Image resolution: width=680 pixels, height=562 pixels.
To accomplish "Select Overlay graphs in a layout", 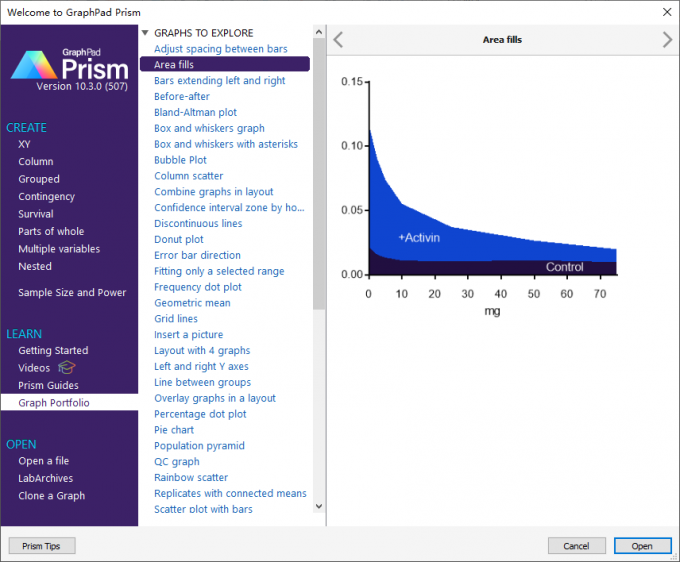I will (215, 398).
